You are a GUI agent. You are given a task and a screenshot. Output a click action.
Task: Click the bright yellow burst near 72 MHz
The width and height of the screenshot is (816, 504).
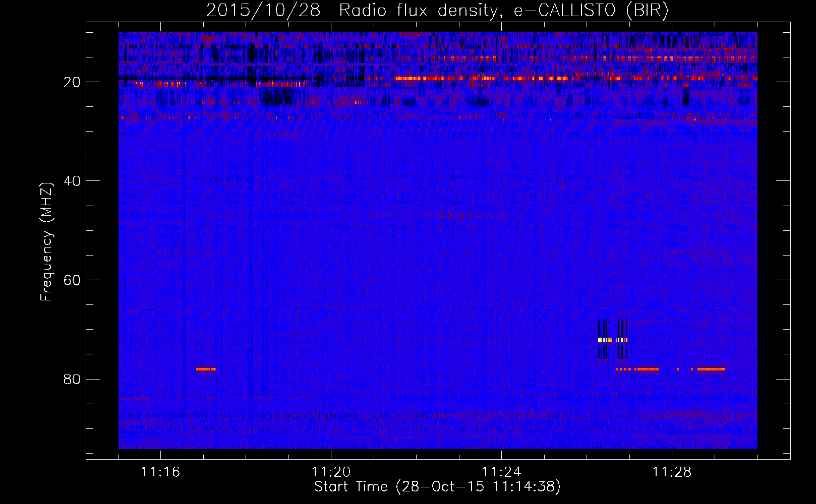[613, 340]
